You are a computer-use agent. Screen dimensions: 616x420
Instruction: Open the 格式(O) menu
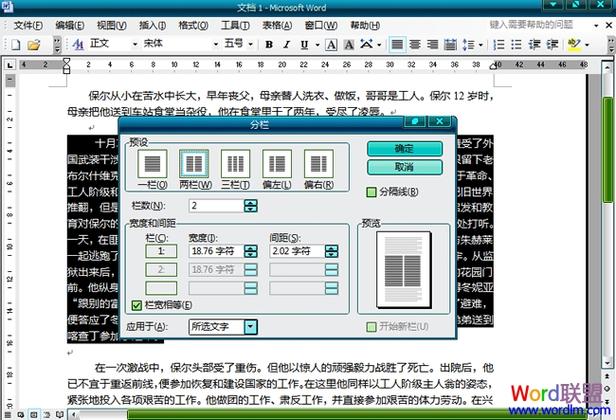[193, 26]
